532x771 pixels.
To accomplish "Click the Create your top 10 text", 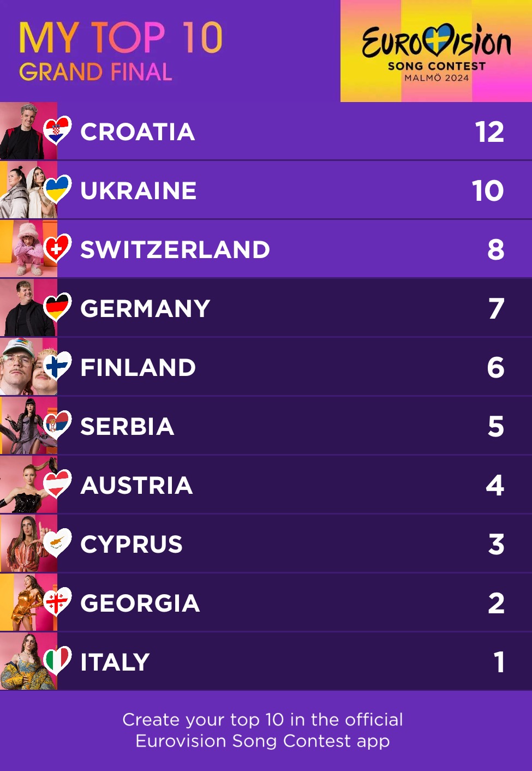I will pyautogui.click(x=262, y=730).
